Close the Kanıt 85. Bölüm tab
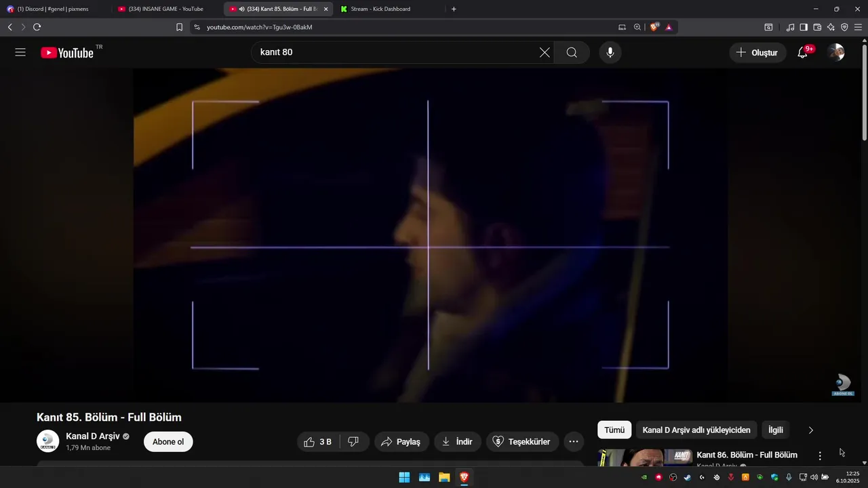The width and height of the screenshot is (868, 488). 325,9
